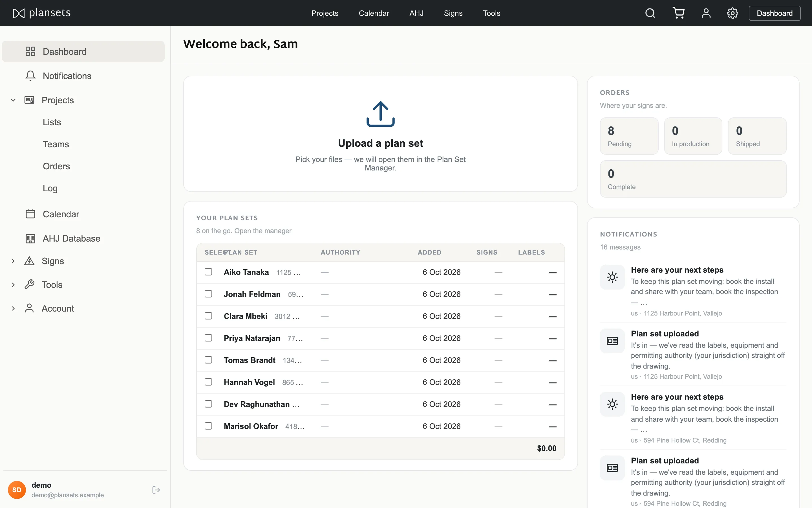Screen dimensions: 812x508
Task: Click the AUTHORITY column header
Action: (x=340, y=252)
